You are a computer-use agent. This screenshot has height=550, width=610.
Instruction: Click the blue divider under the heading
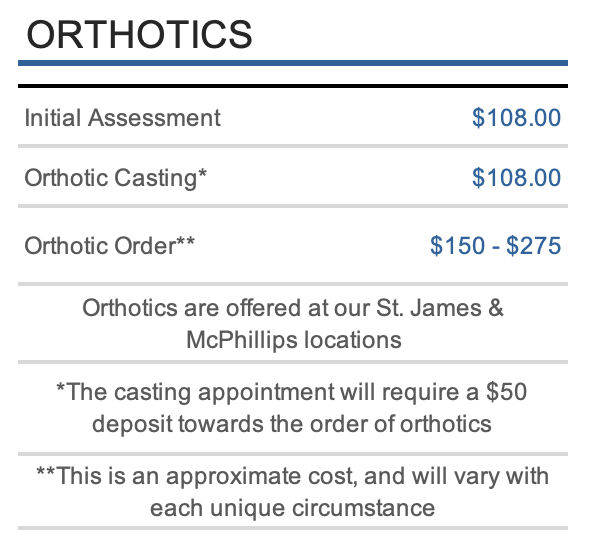point(292,63)
